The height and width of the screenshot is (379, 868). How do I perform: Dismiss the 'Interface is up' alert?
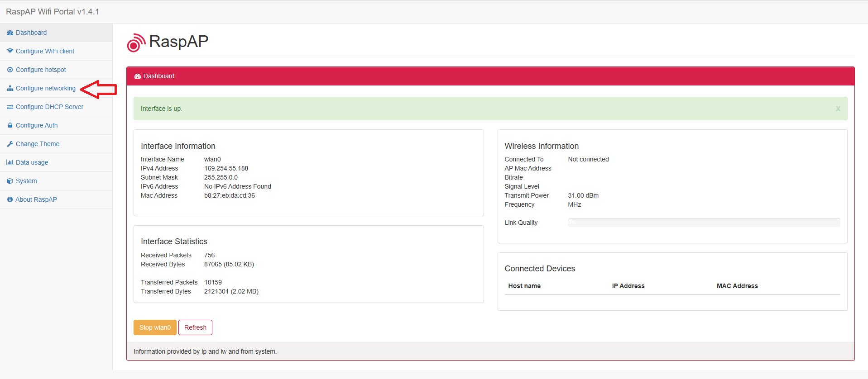tap(838, 109)
